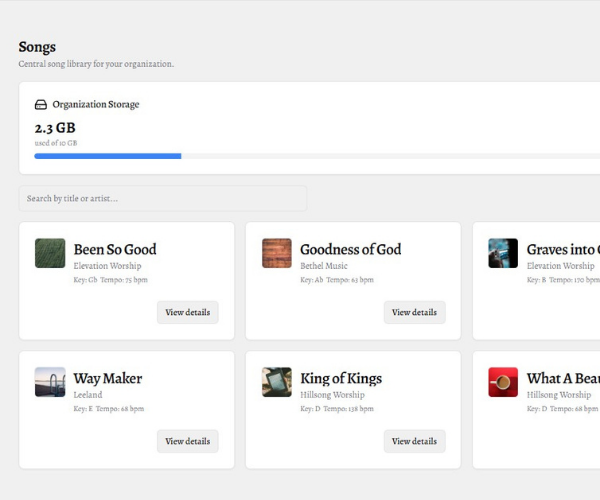Click Key: E Tempo: 68 bpm text
The height and width of the screenshot is (500, 600).
coord(109,409)
